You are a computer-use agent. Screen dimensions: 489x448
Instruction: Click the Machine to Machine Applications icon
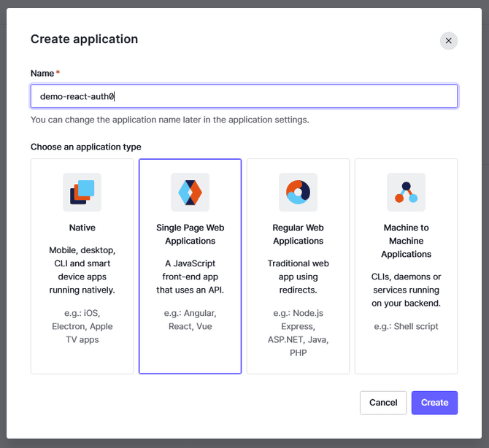[x=406, y=192]
